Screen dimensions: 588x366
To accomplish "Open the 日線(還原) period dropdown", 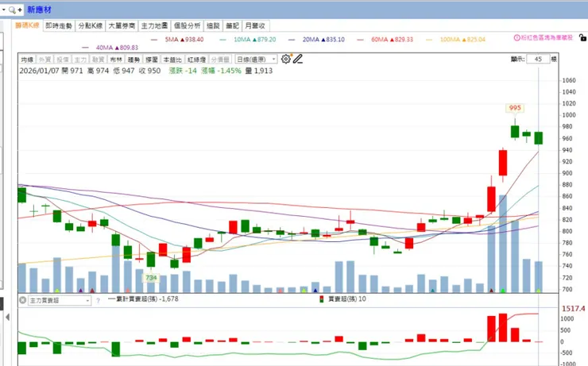I will coord(256,60).
